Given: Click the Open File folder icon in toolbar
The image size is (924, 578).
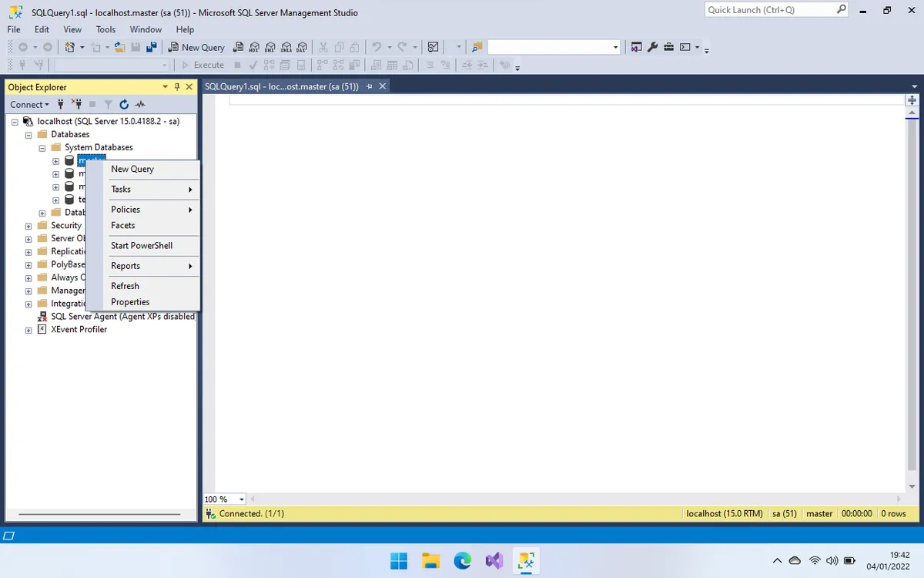Looking at the screenshot, I should 119,47.
